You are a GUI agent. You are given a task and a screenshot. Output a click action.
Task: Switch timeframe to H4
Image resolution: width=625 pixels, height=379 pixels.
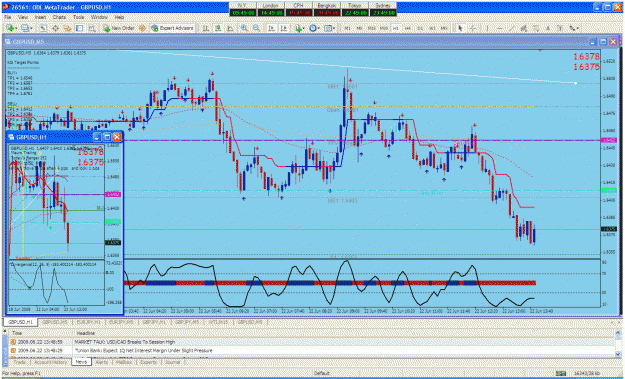pos(408,28)
